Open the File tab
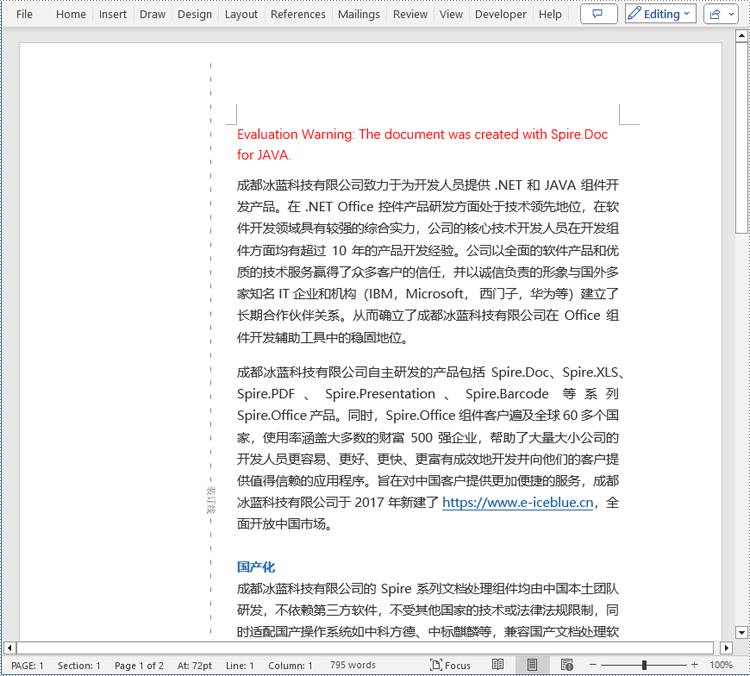This screenshot has width=750, height=676. click(x=24, y=14)
